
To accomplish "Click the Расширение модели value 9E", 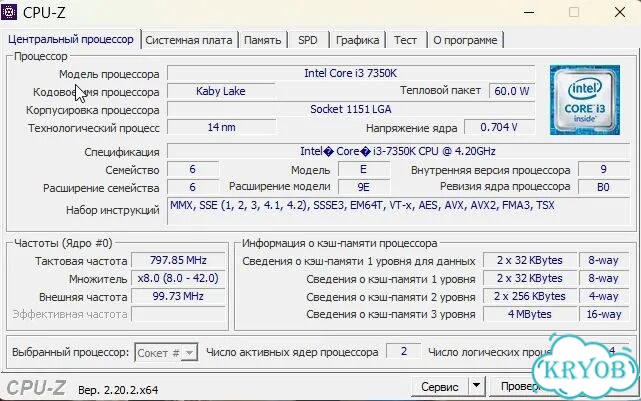I will (x=363, y=187).
